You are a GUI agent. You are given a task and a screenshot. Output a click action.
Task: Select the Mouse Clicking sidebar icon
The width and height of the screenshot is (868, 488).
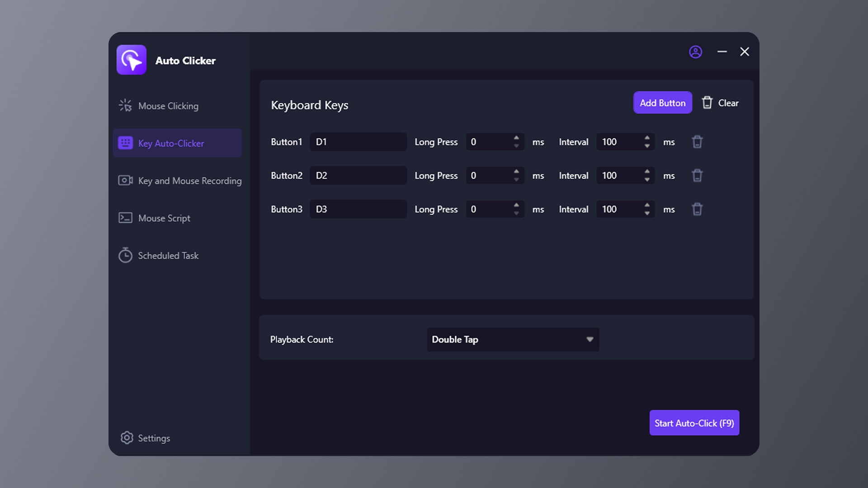[125, 105]
